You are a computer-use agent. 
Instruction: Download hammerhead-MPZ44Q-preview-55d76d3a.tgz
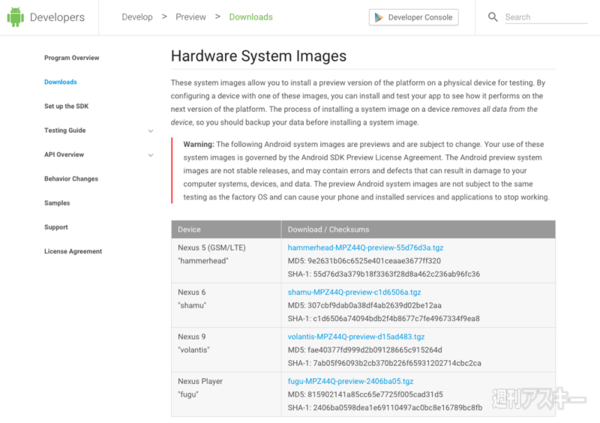point(365,248)
